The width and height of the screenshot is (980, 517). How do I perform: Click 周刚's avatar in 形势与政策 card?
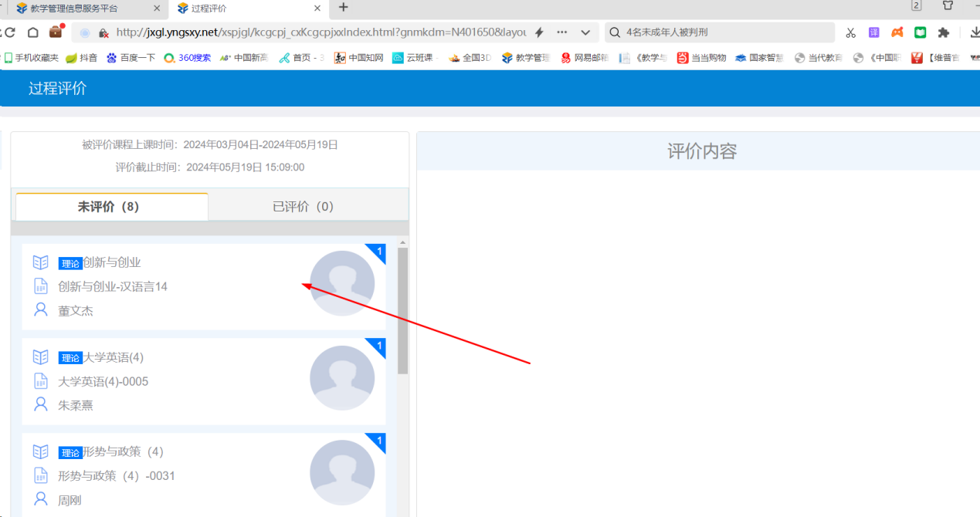click(342, 472)
